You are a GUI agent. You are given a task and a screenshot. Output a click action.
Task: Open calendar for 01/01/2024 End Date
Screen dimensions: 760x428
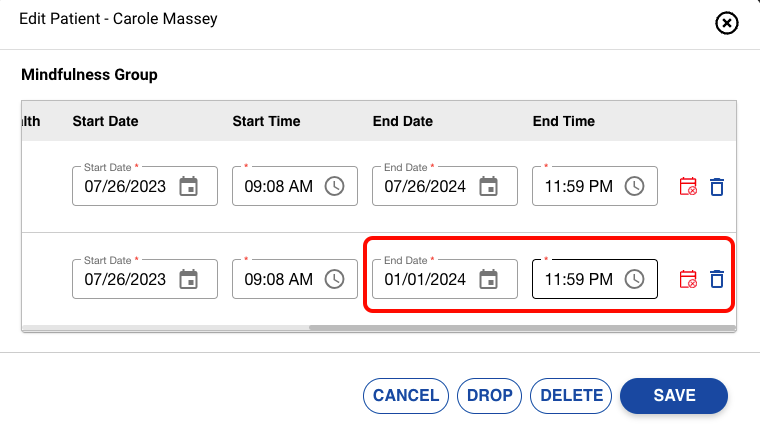488,279
